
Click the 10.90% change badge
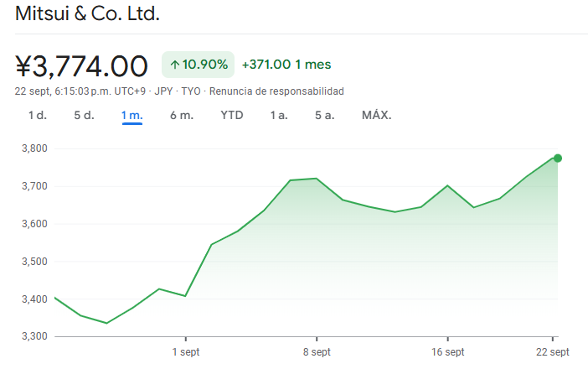pyautogui.click(x=198, y=65)
